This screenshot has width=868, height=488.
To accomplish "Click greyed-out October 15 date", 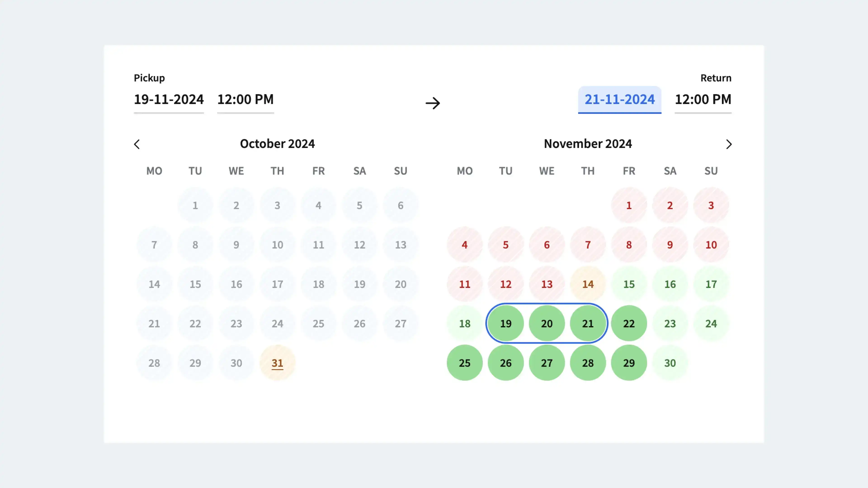I will [x=195, y=284].
